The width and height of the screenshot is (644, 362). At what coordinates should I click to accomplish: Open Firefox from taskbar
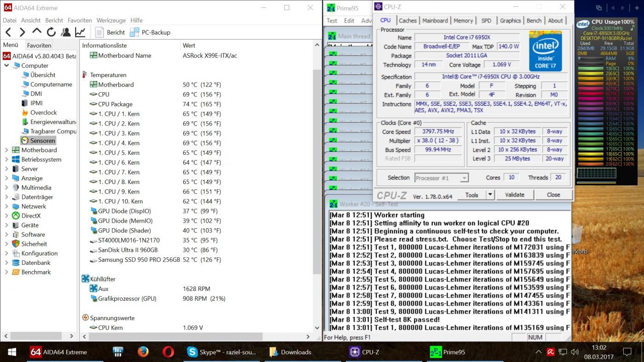point(143,352)
